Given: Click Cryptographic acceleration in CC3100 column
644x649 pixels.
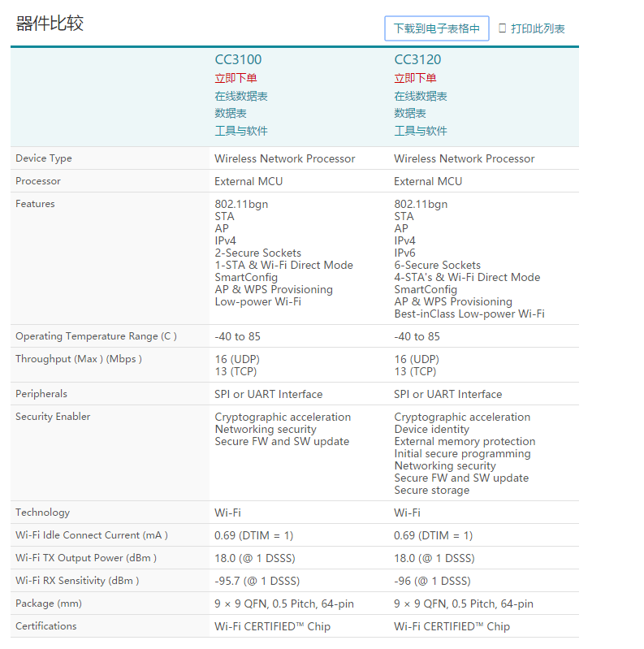Looking at the screenshot, I should point(283,417).
